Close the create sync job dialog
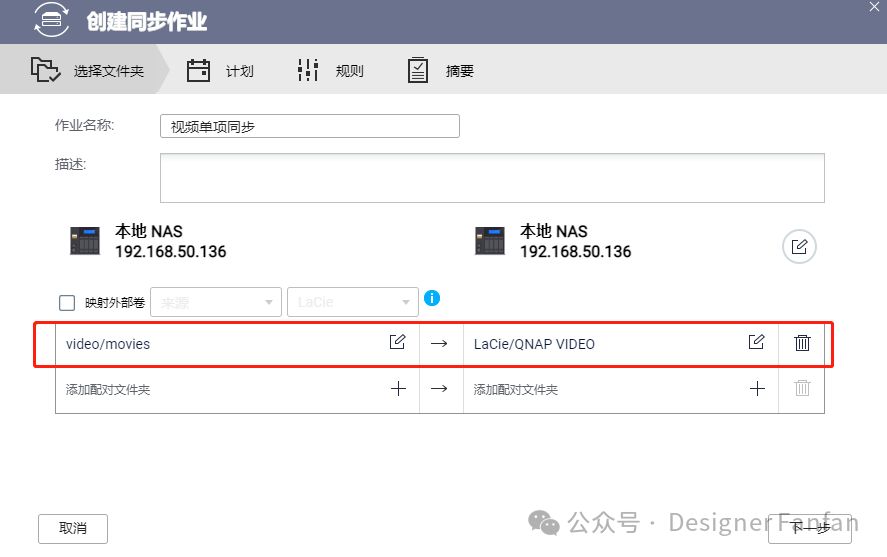Viewport: 887px width, 557px height. (875, 7)
